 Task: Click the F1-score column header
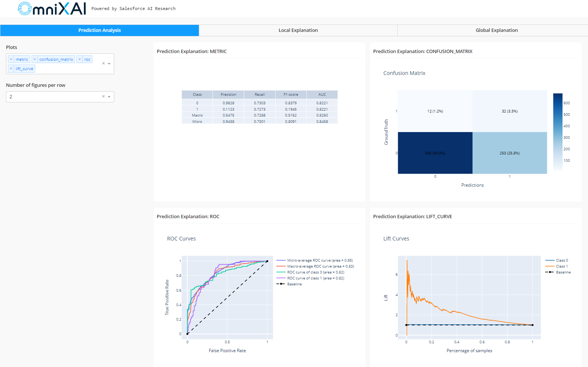click(291, 95)
